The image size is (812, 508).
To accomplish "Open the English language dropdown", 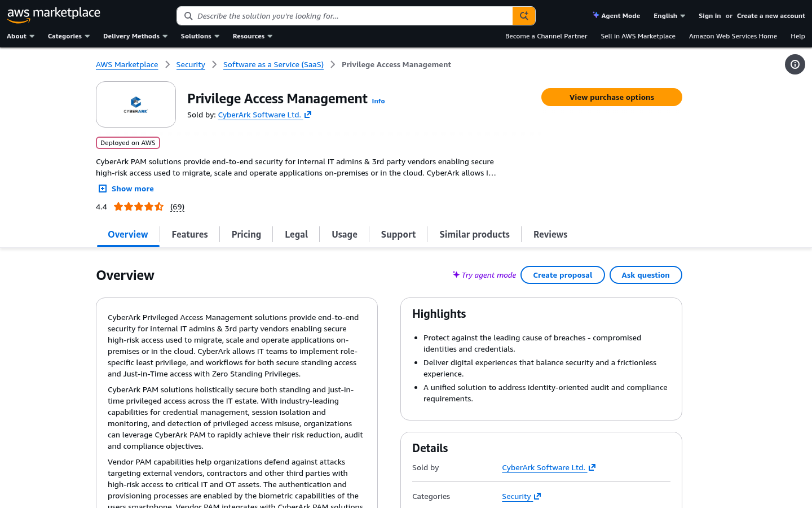I will pos(669,16).
